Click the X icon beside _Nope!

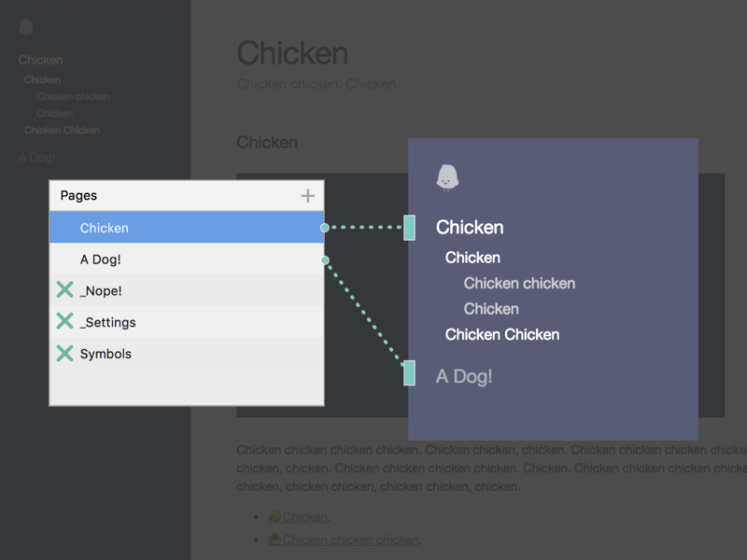tap(64, 289)
